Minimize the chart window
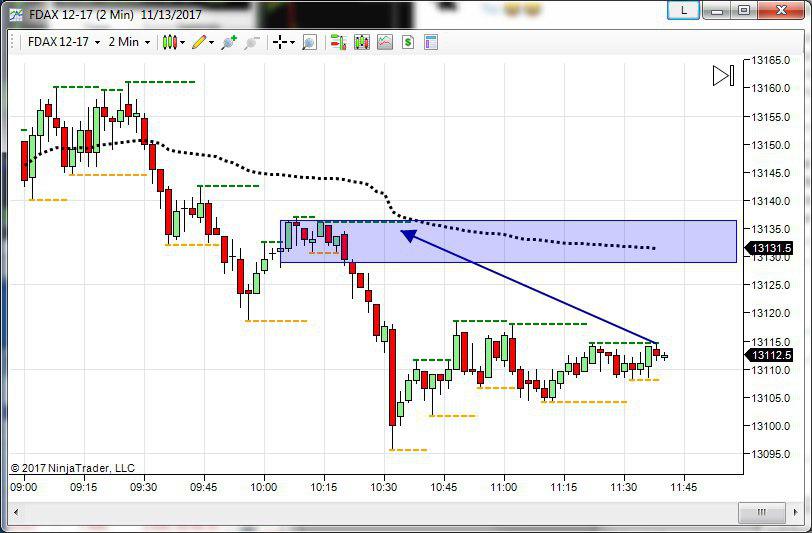The image size is (812, 533). coord(717,10)
